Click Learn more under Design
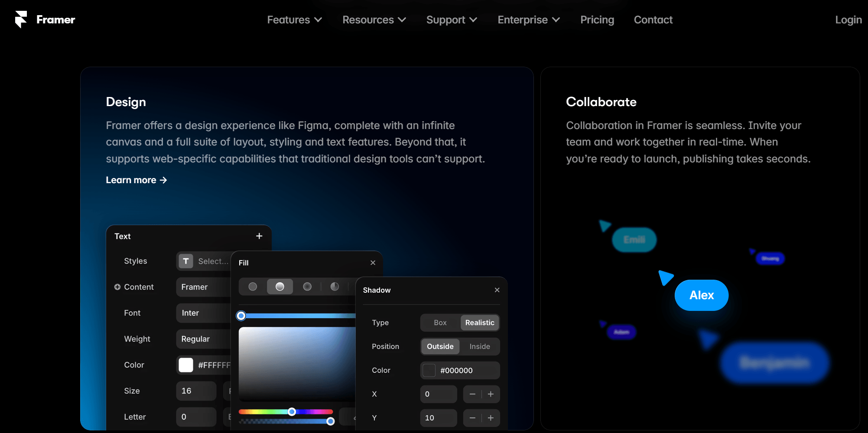 (x=137, y=180)
